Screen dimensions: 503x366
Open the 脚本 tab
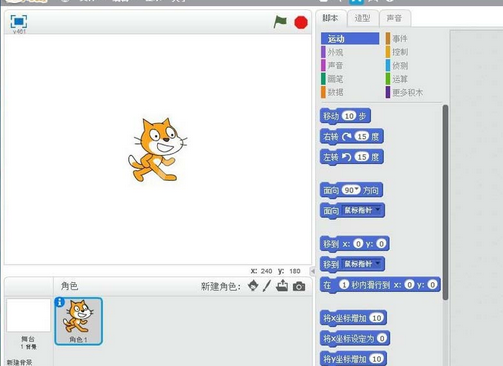click(x=330, y=18)
